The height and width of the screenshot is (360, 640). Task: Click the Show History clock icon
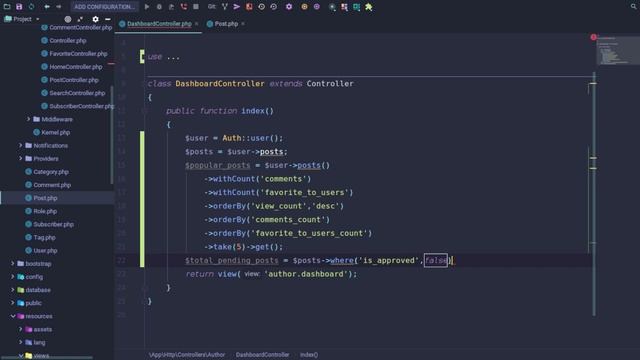pyautogui.click(x=261, y=7)
